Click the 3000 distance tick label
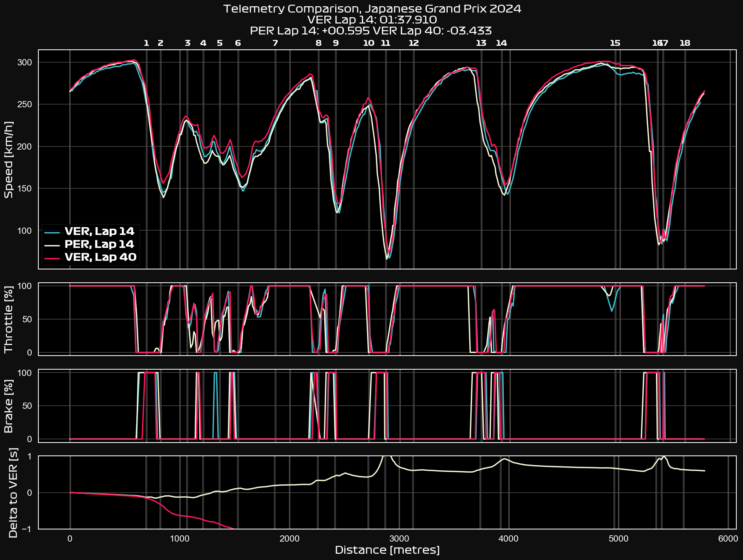 pyautogui.click(x=399, y=539)
